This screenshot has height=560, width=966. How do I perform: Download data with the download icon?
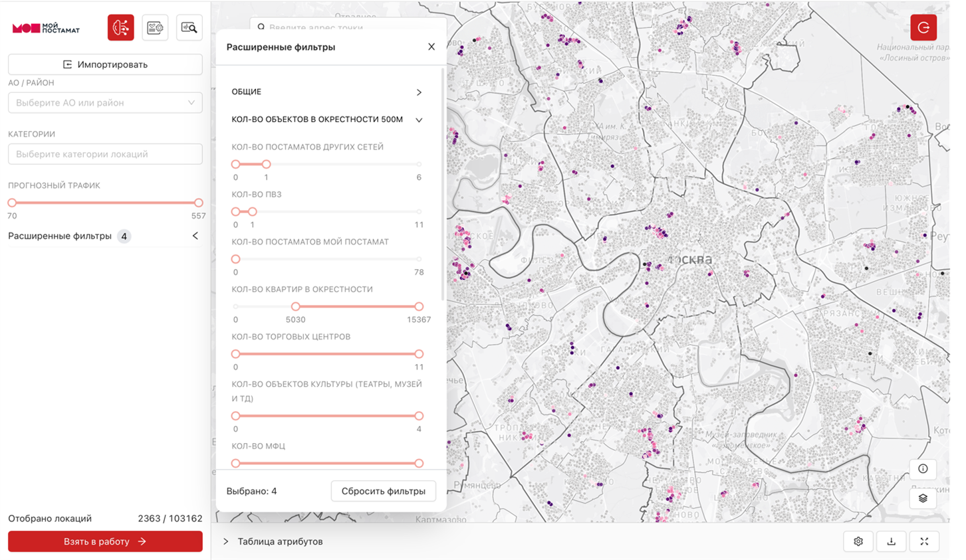click(891, 541)
